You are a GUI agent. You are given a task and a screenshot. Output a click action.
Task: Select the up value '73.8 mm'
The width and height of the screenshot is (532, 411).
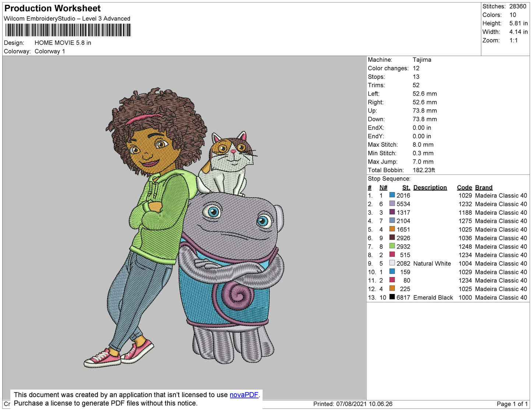coord(424,110)
